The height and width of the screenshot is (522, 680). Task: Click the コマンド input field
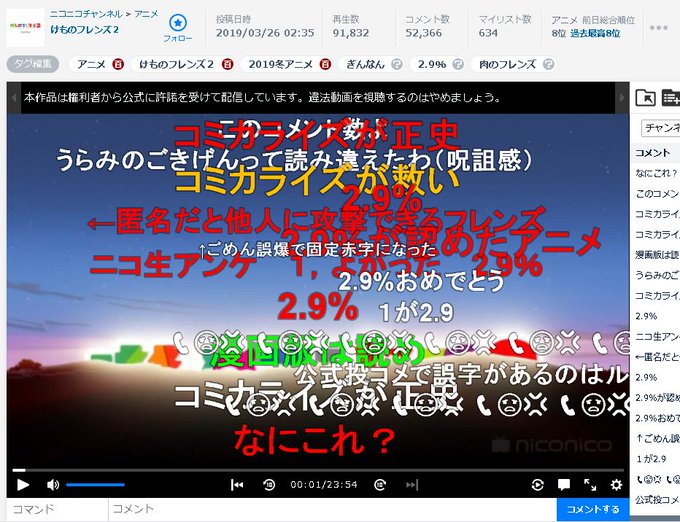point(57,509)
